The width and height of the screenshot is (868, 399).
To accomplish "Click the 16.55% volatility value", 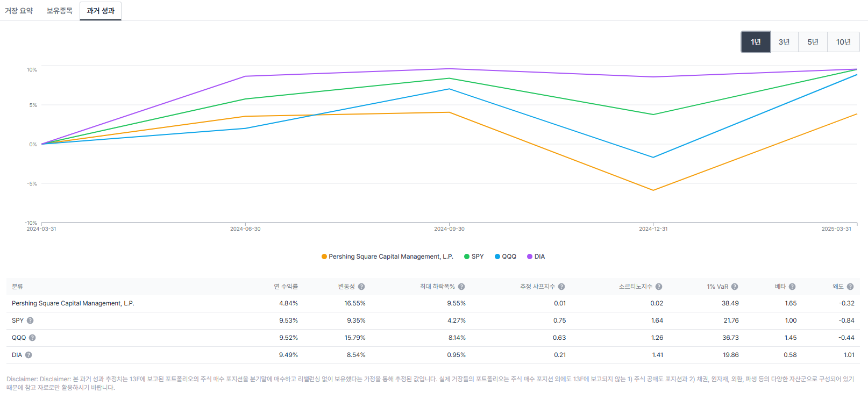I will [355, 303].
